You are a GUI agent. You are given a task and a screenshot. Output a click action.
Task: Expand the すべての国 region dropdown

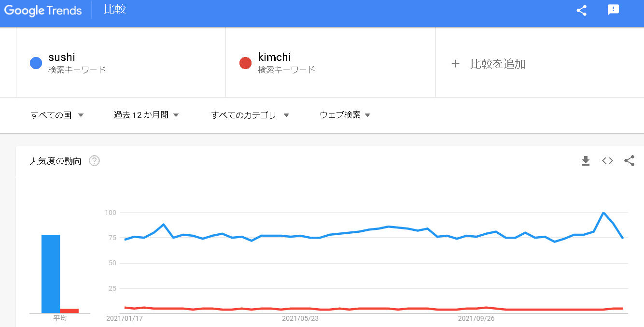pos(57,115)
